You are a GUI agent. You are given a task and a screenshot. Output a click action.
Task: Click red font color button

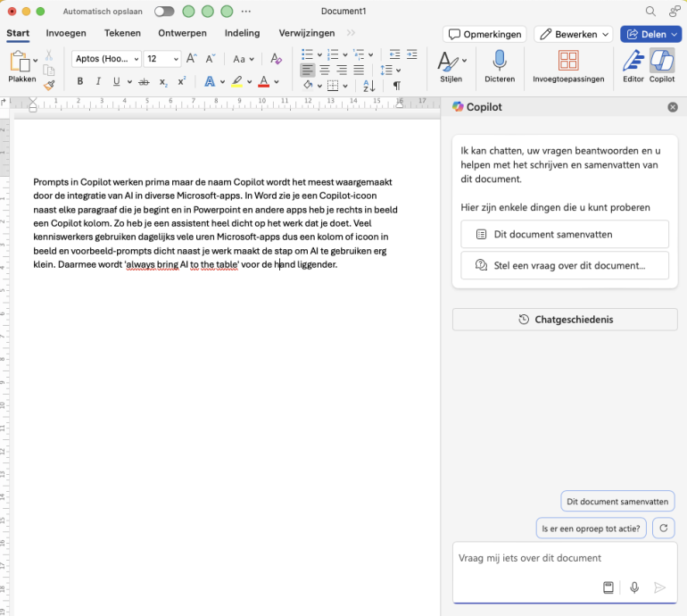(x=264, y=81)
